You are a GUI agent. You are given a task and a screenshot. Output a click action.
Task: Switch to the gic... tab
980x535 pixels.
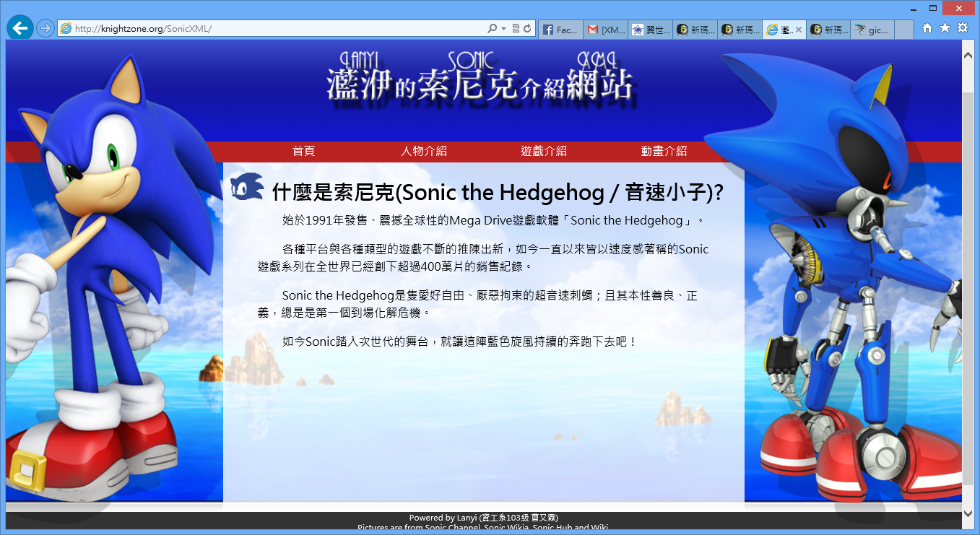pos(872,30)
